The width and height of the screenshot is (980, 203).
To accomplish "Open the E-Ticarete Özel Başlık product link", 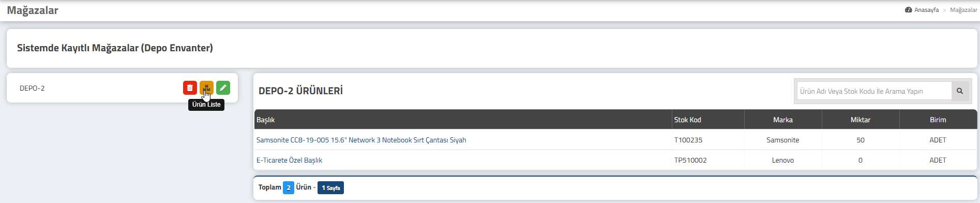I will point(289,160).
